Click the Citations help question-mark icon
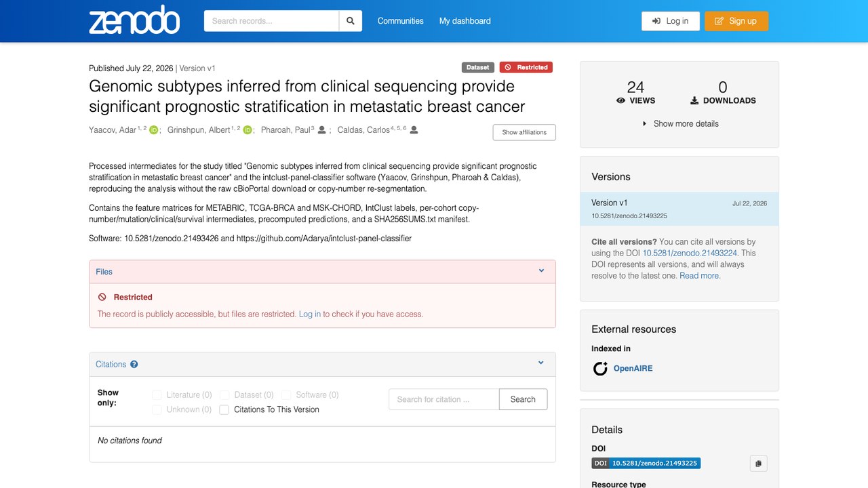Screen dimensions: 868x488 [x=134, y=365]
